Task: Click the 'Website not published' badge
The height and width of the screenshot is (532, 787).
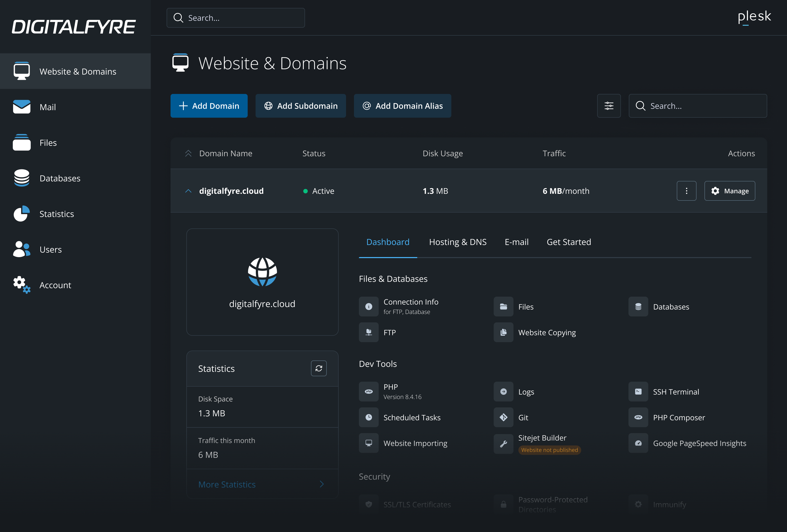Action: click(x=549, y=450)
